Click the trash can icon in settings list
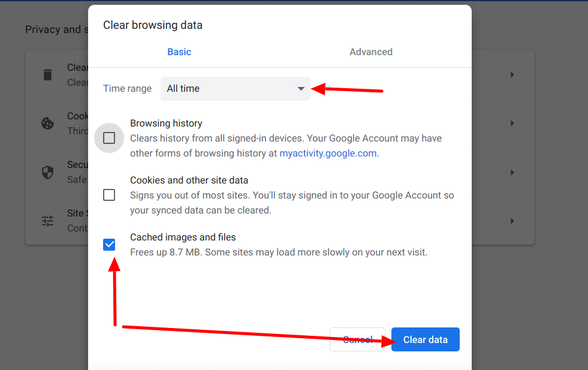Screen dimensions: 588x370 (47, 75)
